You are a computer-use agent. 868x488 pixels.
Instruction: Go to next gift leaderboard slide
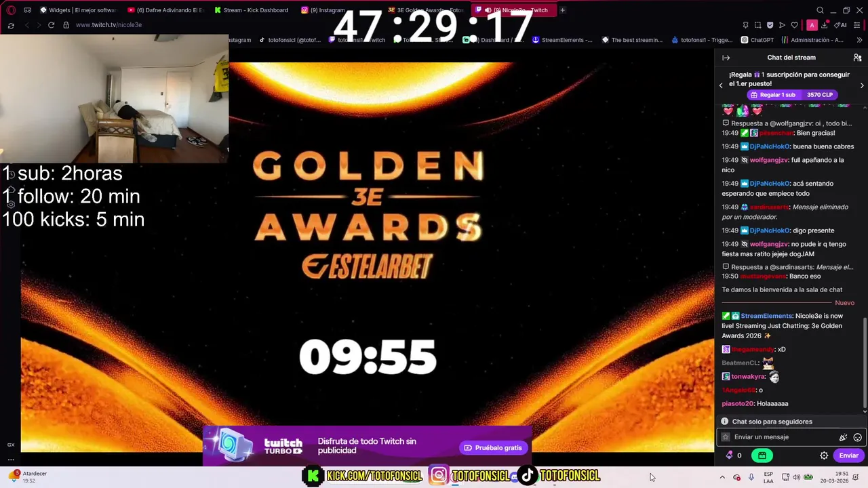(862, 85)
